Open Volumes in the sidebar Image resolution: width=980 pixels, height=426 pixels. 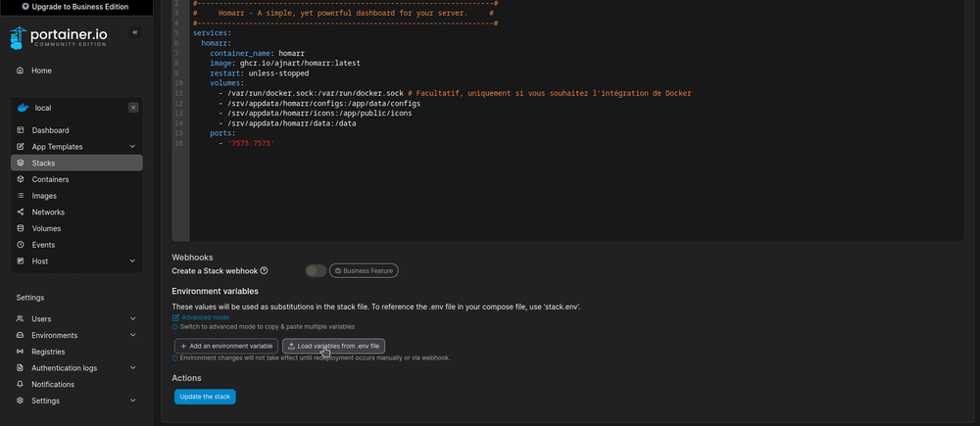76,228
